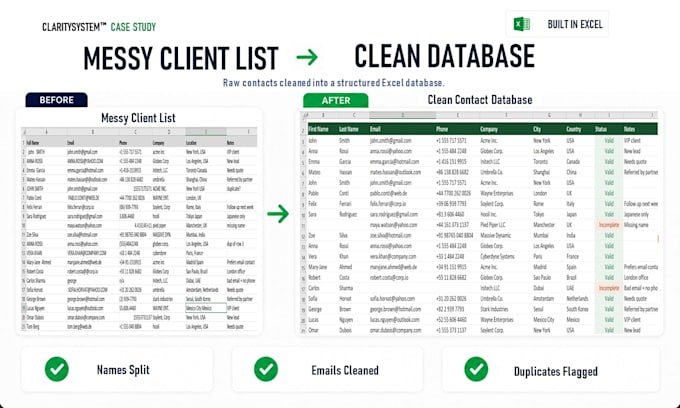
Task: Click the Names Split card label
Action: [123, 370]
